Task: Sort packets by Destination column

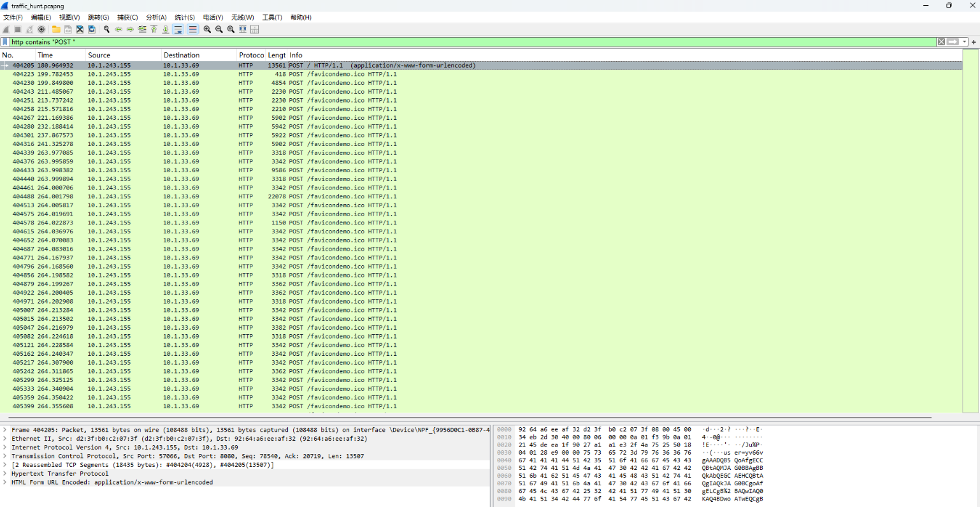Action: click(199, 55)
